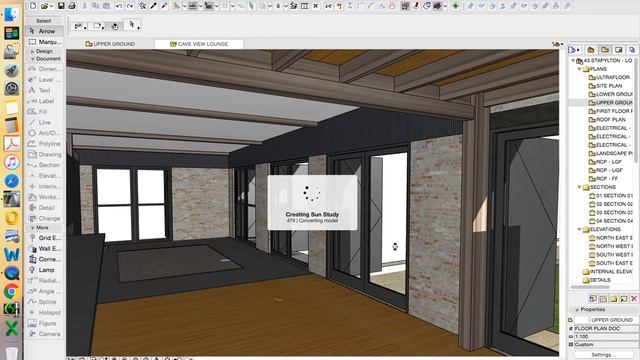Click the New document icon
Viewport: 640px width, 360px height.
tap(33, 6)
